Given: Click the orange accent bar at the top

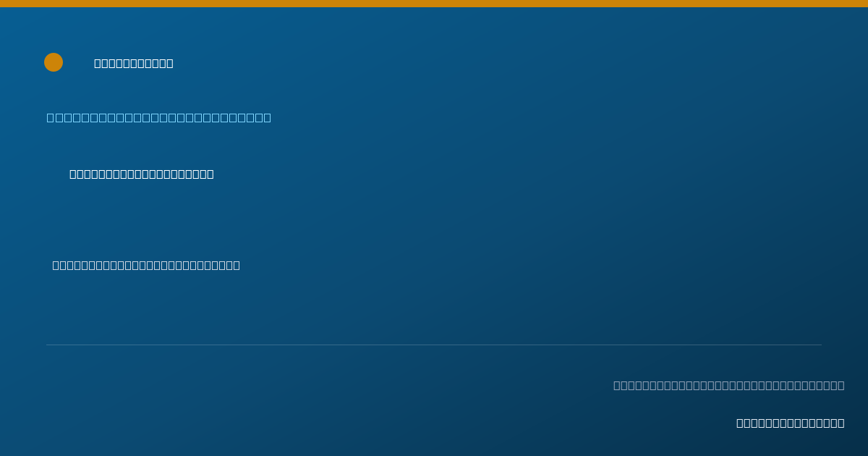Looking at the screenshot, I should pos(434,4).
